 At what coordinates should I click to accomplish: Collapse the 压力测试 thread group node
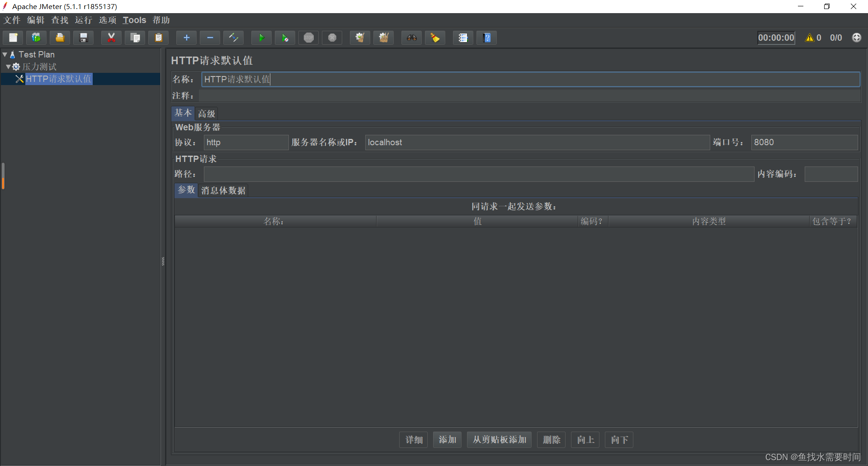(x=8, y=67)
